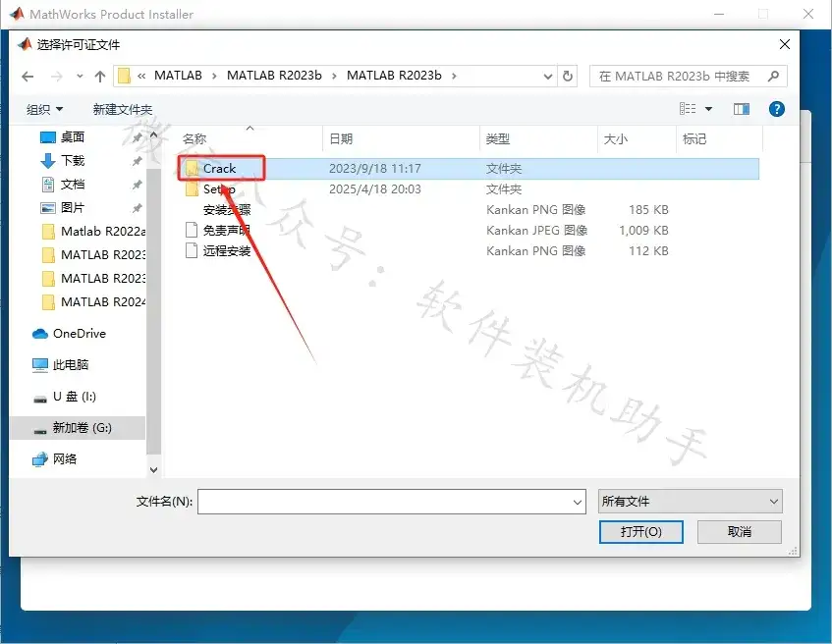Viewport: 832px width, 644px height.
Task: Click the 桌面 desktop icon
Action: (48, 137)
